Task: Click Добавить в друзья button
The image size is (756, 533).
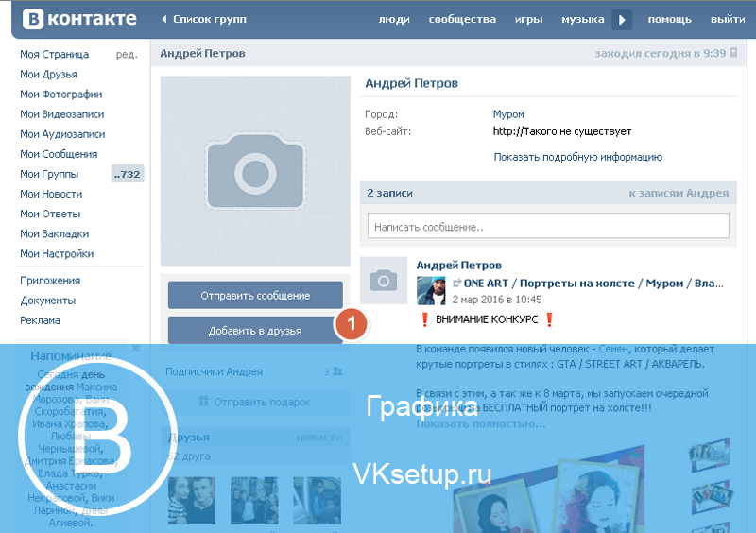Action: pos(255,331)
